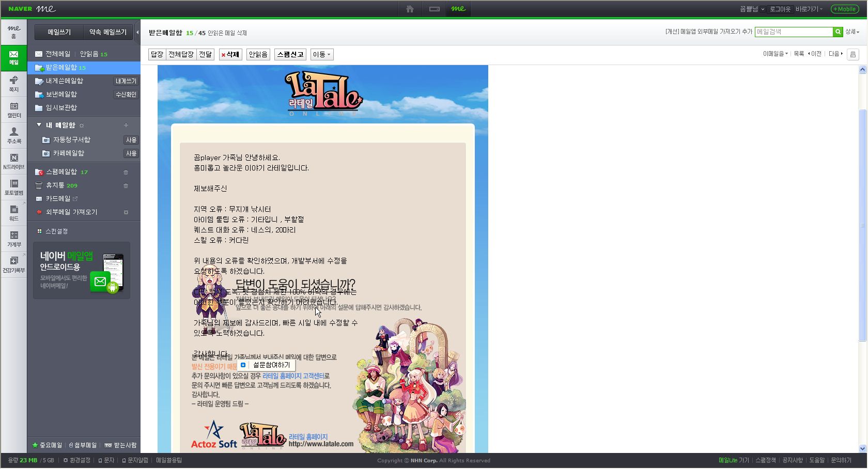Click the home icon in top bar
Viewport: 868px width, 469px height.
(x=410, y=9)
